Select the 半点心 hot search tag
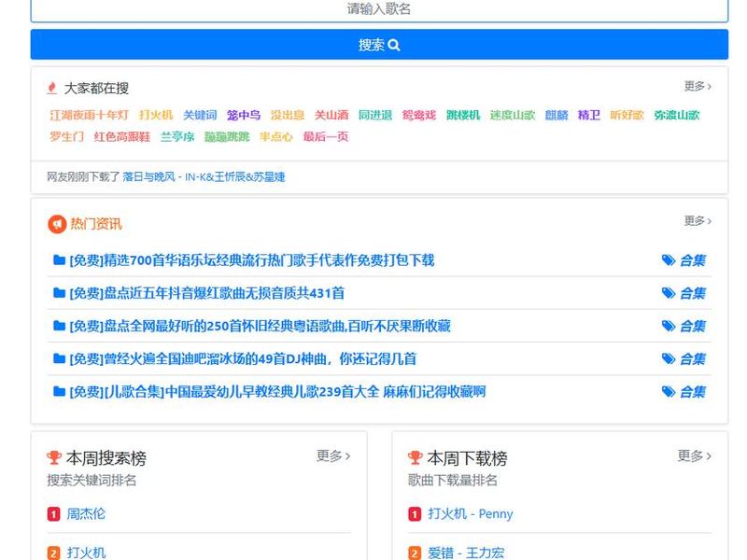This screenshot has height=560, width=747. tap(275, 136)
